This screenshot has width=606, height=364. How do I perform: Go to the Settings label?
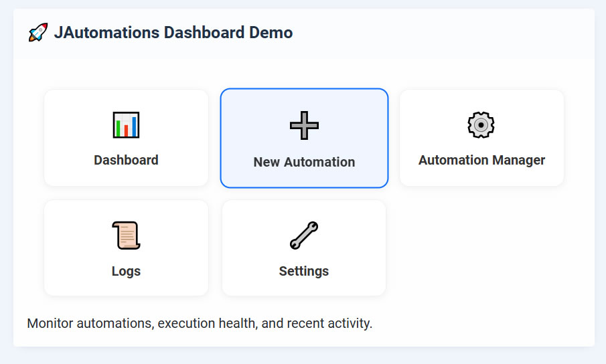pyautogui.click(x=304, y=272)
